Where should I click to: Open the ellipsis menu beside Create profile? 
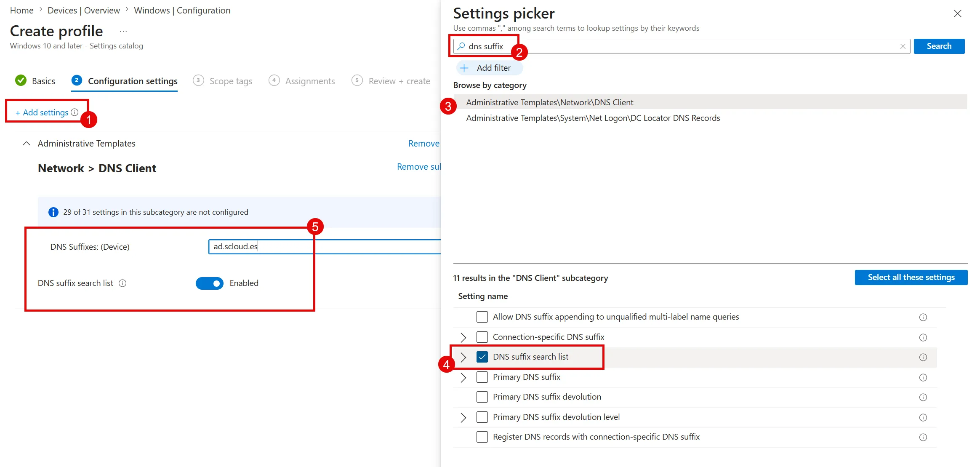123,31
